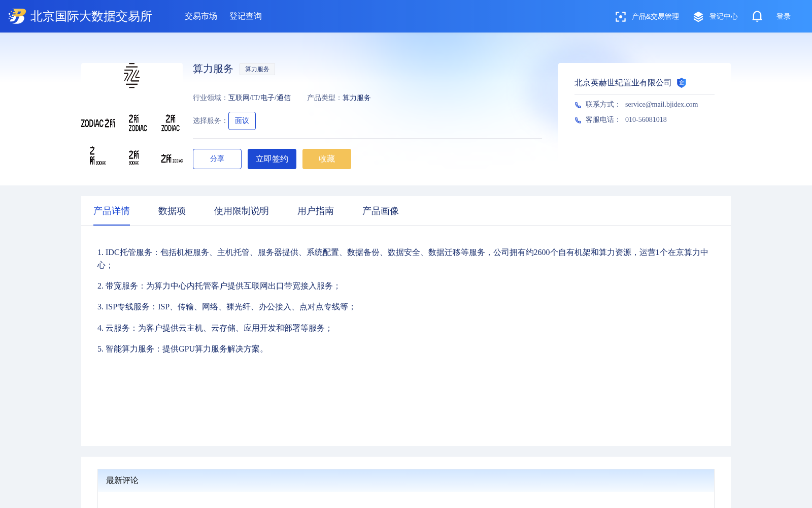Click the line about 云服务
The width and height of the screenshot is (812, 508).
(215, 328)
